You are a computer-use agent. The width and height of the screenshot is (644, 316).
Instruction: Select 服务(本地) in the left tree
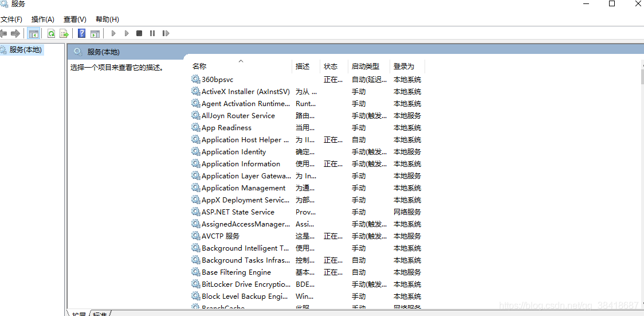coord(25,50)
